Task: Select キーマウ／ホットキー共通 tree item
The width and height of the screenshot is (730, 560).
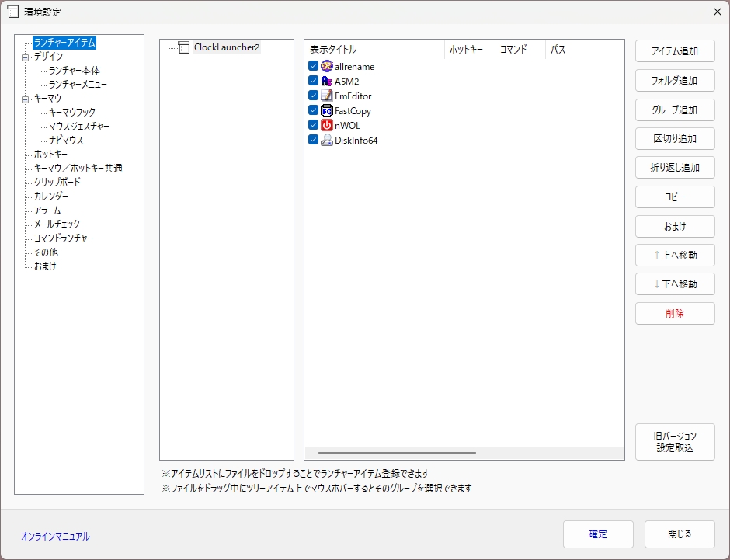Action: [x=78, y=168]
